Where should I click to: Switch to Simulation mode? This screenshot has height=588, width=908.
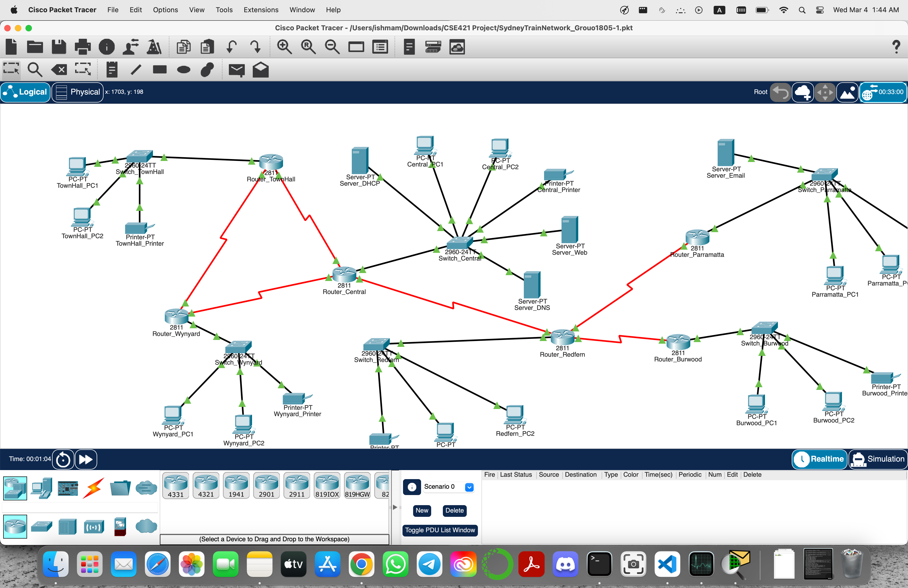(x=878, y=459)
